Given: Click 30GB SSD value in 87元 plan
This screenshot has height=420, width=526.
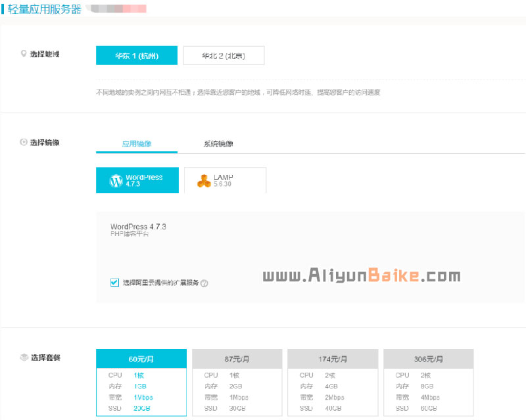Looking at the screenshot, I should tap(237, 409).
